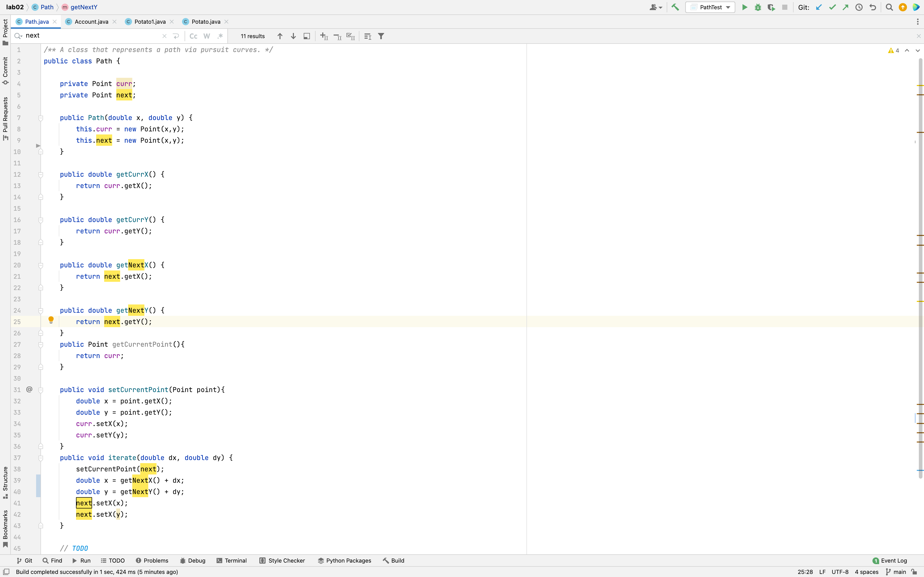
Task: Switch to Account.java tab
Action: [x=91, y=22]
